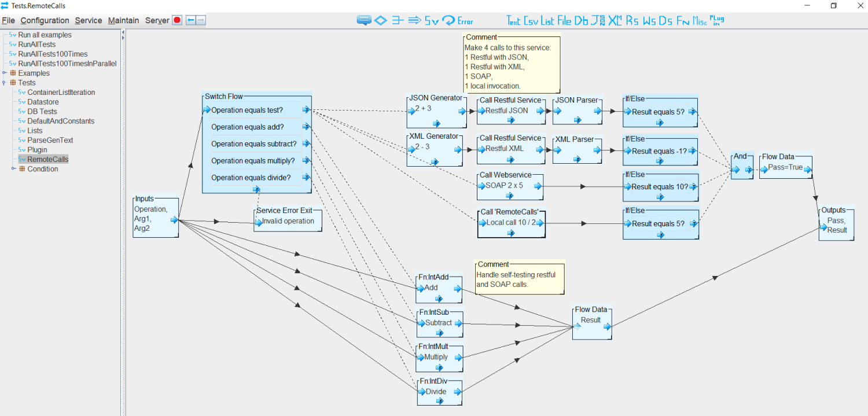
Task: Open the Db component palette icon
Action: click(x=582, y=21)
